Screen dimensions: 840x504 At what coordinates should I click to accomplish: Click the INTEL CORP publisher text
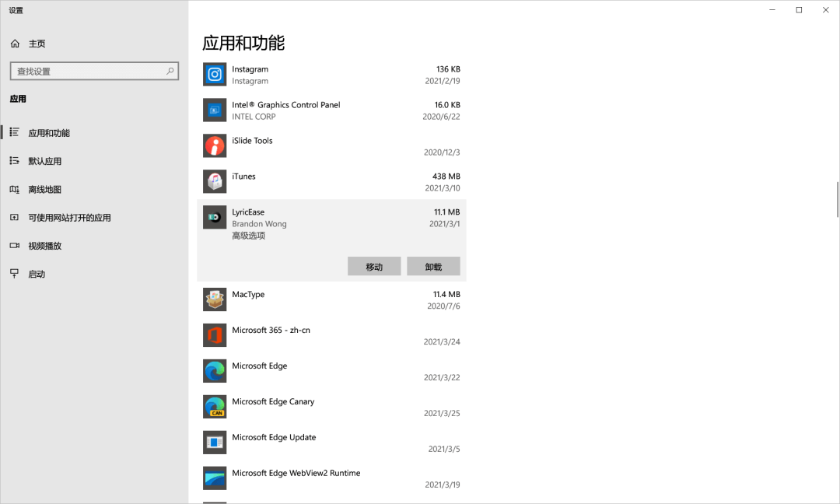click(x=254, y=117)
